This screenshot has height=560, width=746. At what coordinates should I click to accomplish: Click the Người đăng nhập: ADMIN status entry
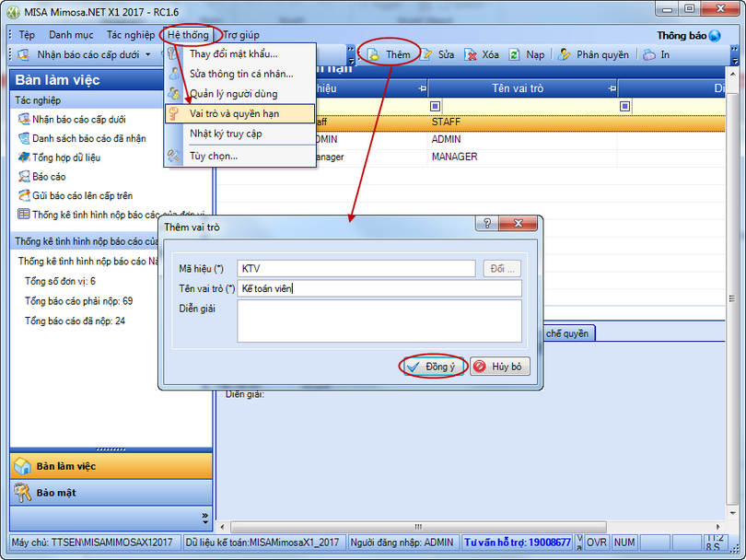click(402, 542)
